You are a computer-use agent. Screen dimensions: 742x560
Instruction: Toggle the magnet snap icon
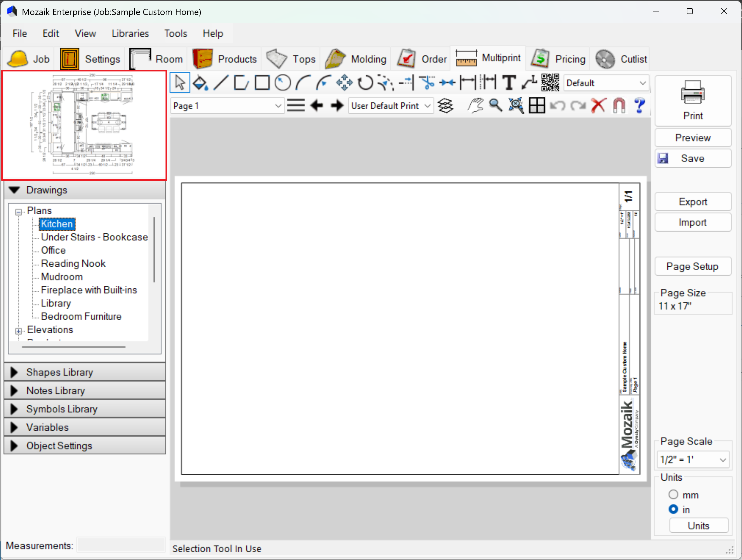[x=619, y=106]
